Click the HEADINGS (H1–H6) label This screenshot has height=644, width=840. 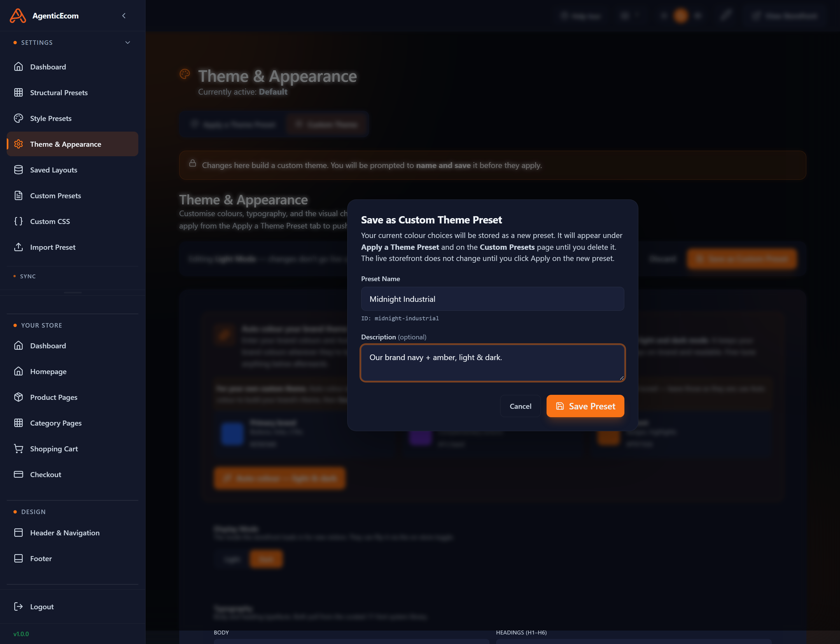coord(521,633)
